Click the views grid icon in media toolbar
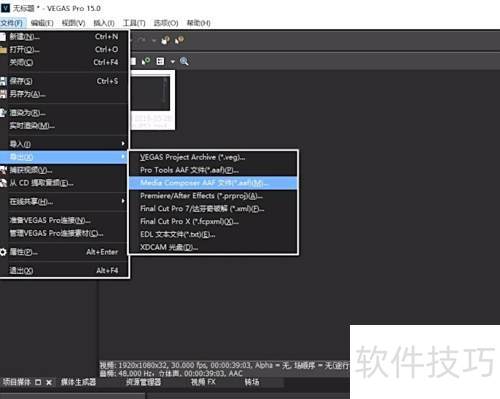This screenshot has width=500, height=399. (160, 61)
